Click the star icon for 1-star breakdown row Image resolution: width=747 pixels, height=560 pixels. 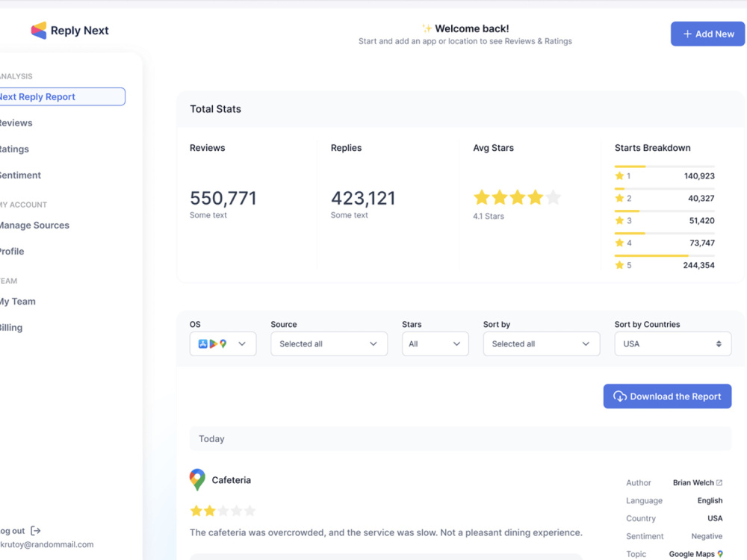pyautogui.click(x=619, y=175)
